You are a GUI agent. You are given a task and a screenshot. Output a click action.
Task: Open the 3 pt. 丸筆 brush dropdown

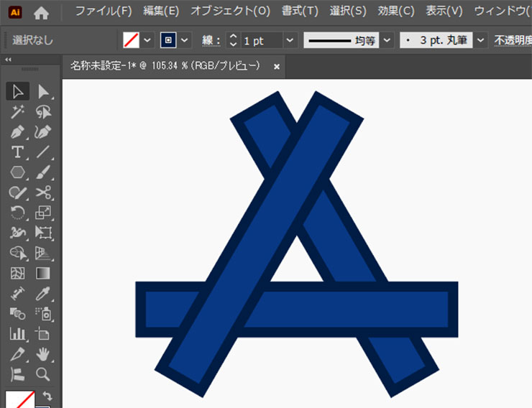(480, 40)
